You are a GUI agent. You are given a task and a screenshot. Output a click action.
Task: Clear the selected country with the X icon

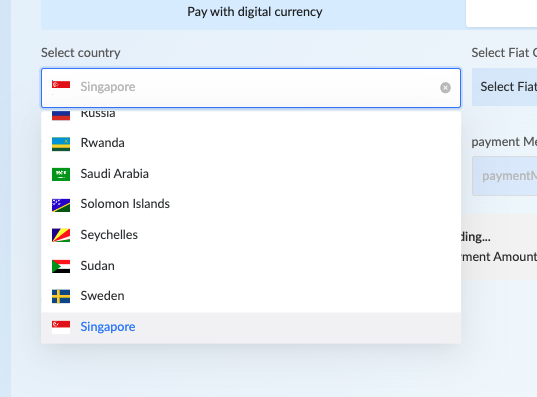[x=445, y=88]
